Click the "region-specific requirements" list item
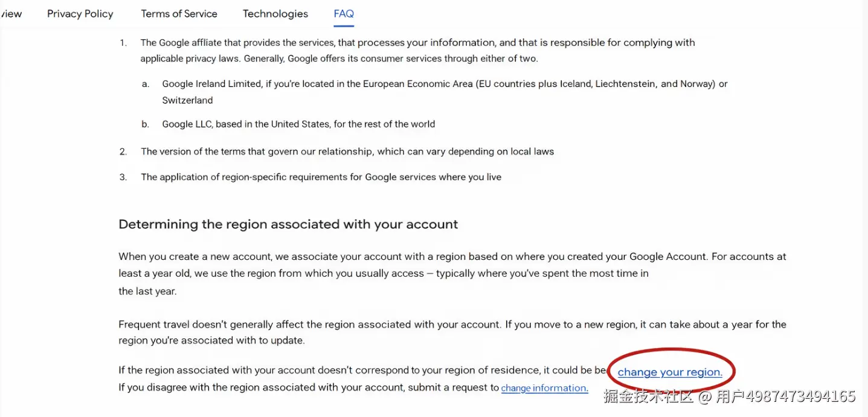868x417 pixels. coord(321,177)
